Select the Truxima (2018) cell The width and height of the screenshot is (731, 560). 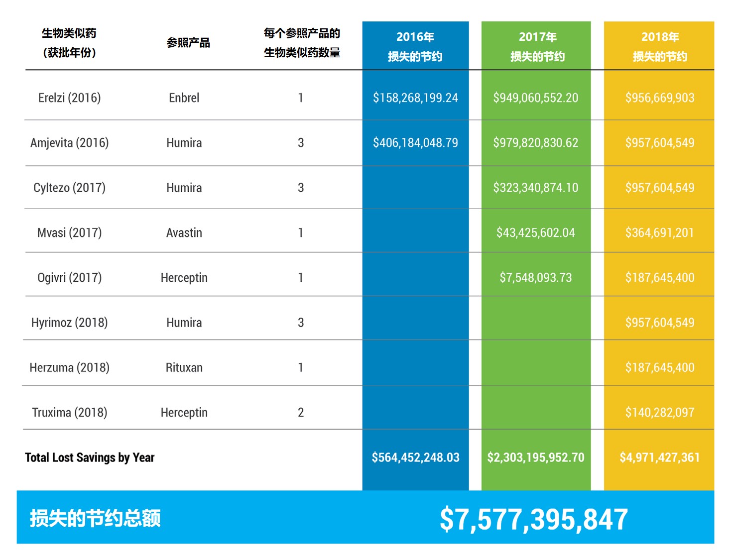point(69,412)
